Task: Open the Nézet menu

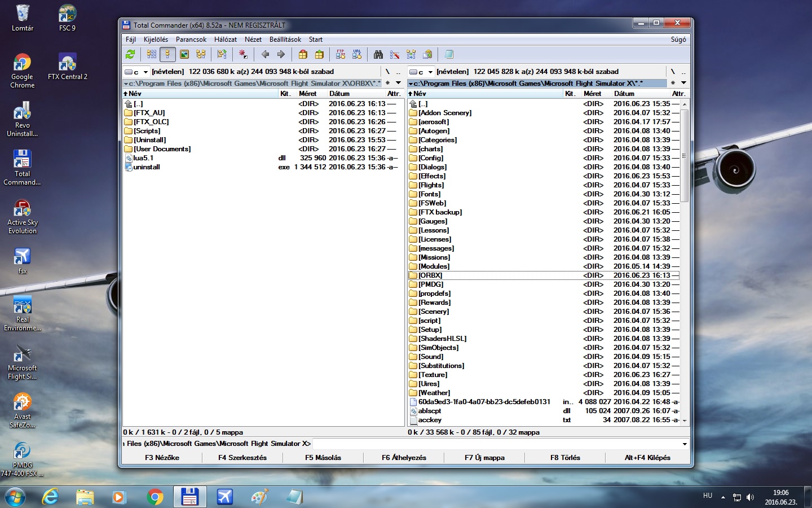Action: click(253, 40)
